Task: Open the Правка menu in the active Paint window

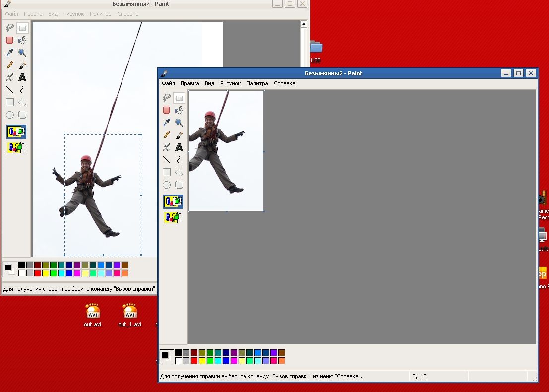Action: click(189, 83)
